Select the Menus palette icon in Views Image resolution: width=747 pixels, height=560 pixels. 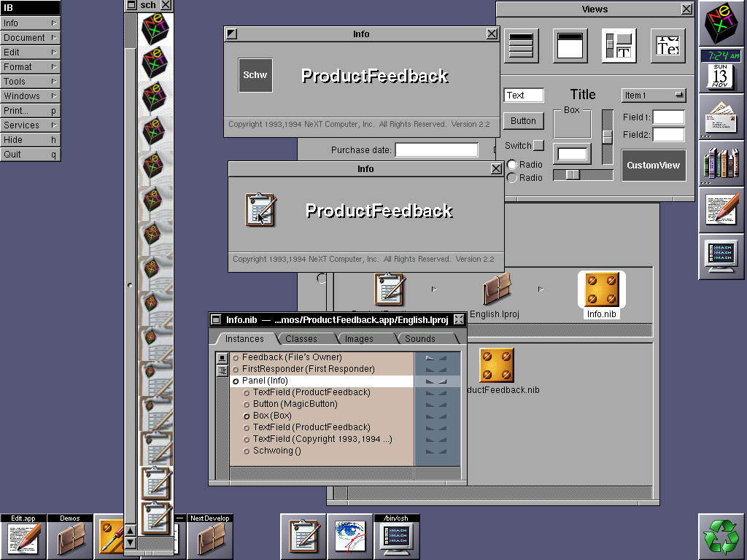[x=521, y=46]
